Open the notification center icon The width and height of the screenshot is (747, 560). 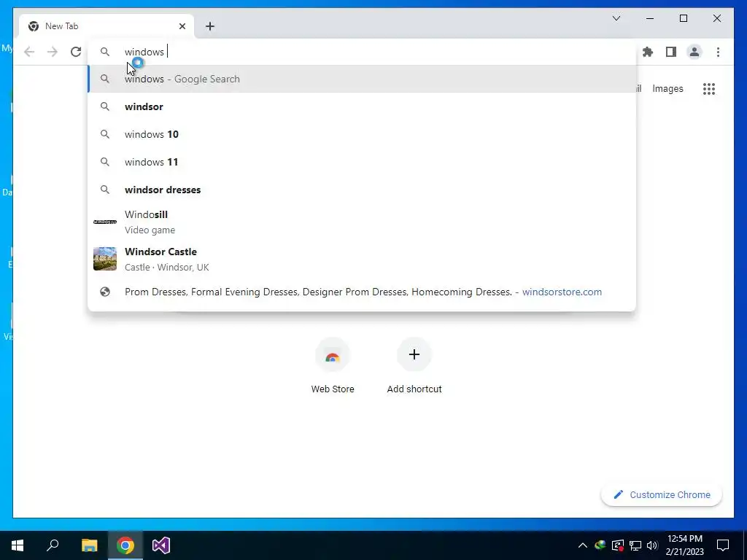[x=723, y=545]
